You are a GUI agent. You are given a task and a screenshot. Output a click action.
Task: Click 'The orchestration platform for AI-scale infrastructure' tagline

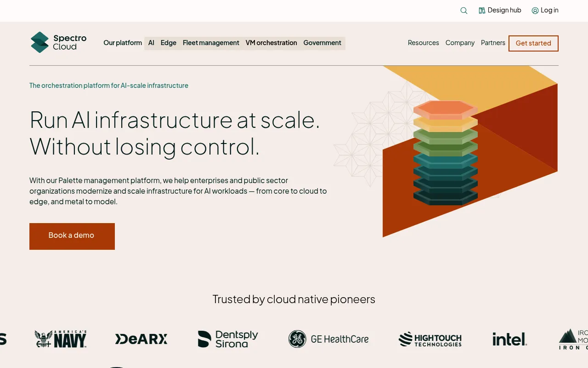[x=109, y=86]
